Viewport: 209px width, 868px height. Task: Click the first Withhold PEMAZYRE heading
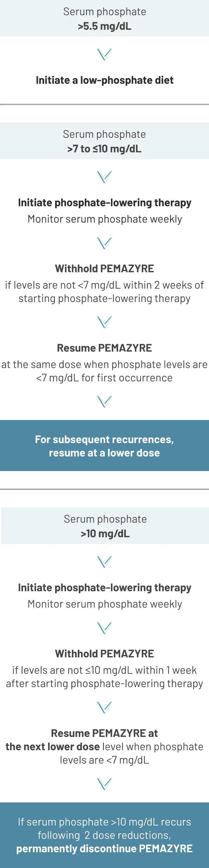click(x=104, y=269)
